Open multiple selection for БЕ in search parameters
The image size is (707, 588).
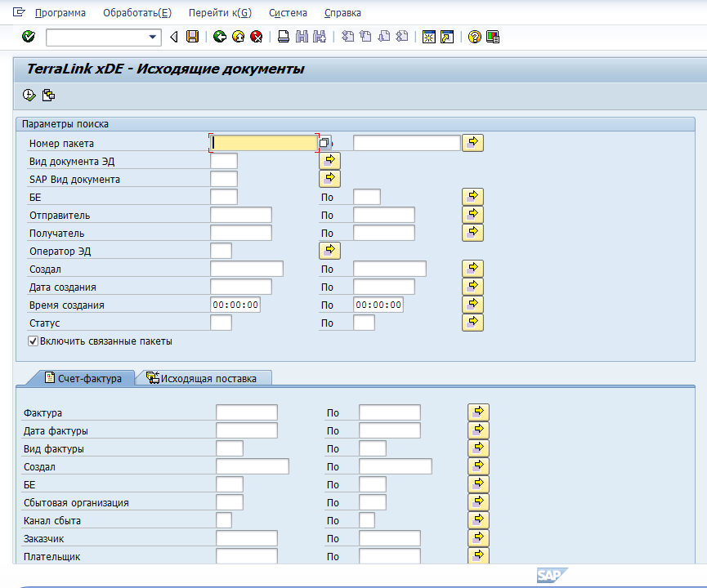[x=472, y=197]
